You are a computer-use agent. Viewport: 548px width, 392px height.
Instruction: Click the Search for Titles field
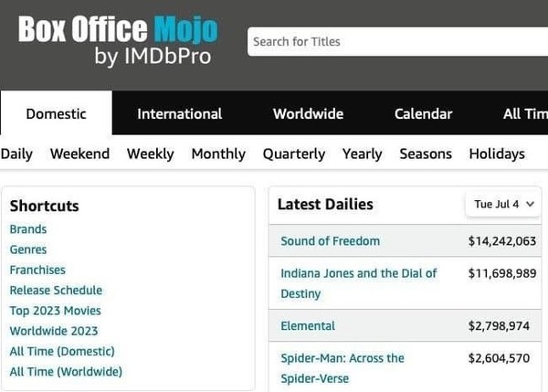397,41
